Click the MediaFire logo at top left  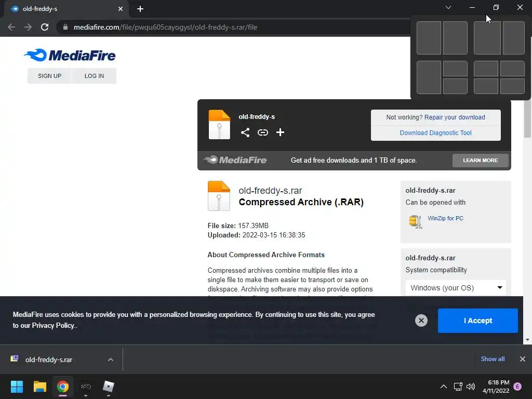[x=70, y=55]
